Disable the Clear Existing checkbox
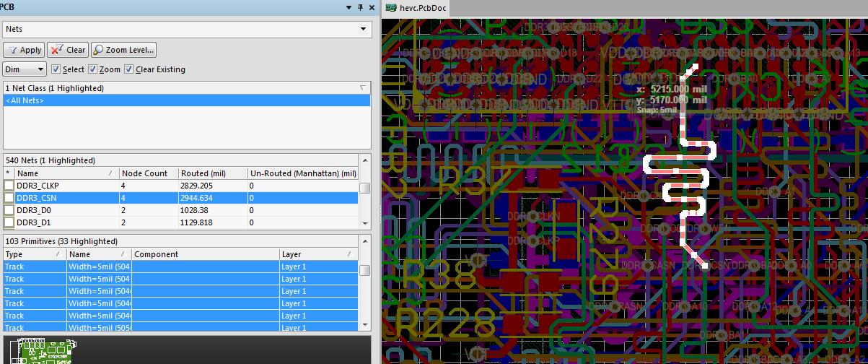This screenshot has height=364, width=868. [129, 69]
